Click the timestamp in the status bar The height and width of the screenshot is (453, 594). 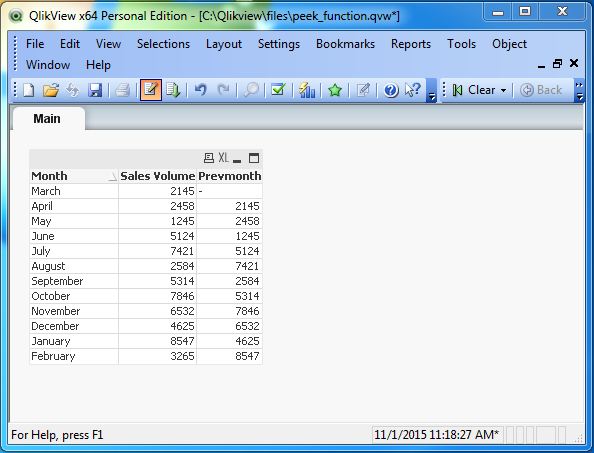tap(437, 434)
